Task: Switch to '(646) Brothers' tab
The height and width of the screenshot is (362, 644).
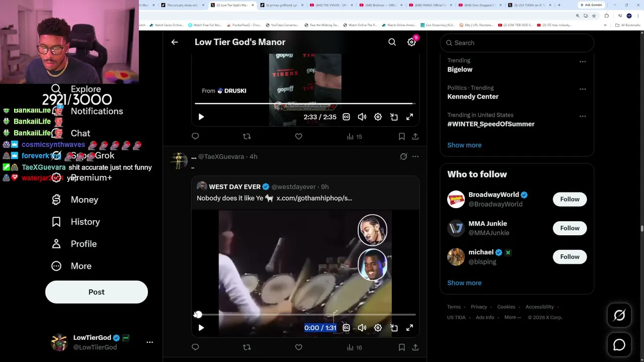Action: 380,5
